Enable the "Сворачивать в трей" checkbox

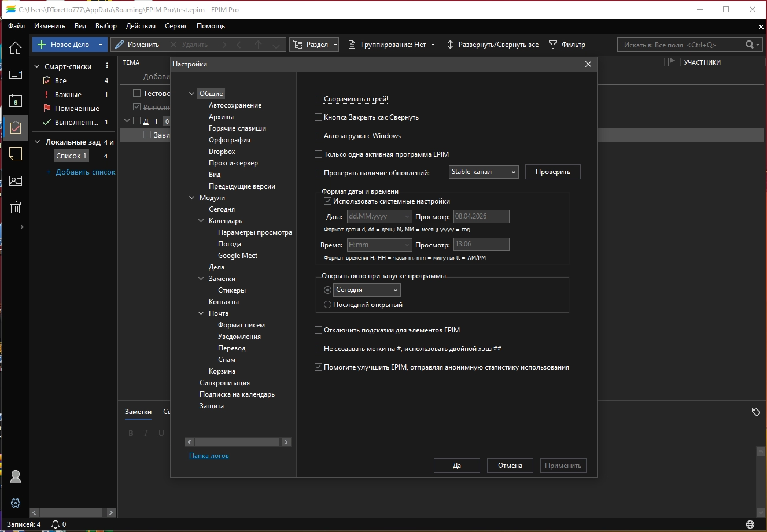point(318,99)
